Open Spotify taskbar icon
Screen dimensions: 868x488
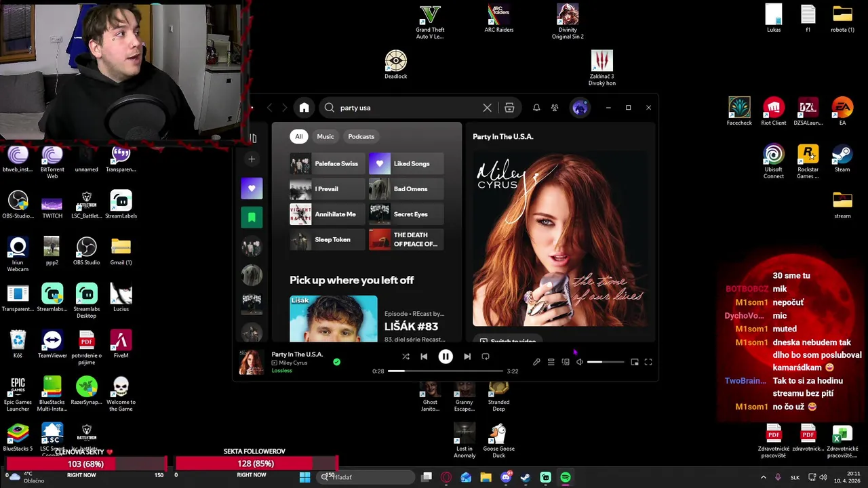pos(566,477)
